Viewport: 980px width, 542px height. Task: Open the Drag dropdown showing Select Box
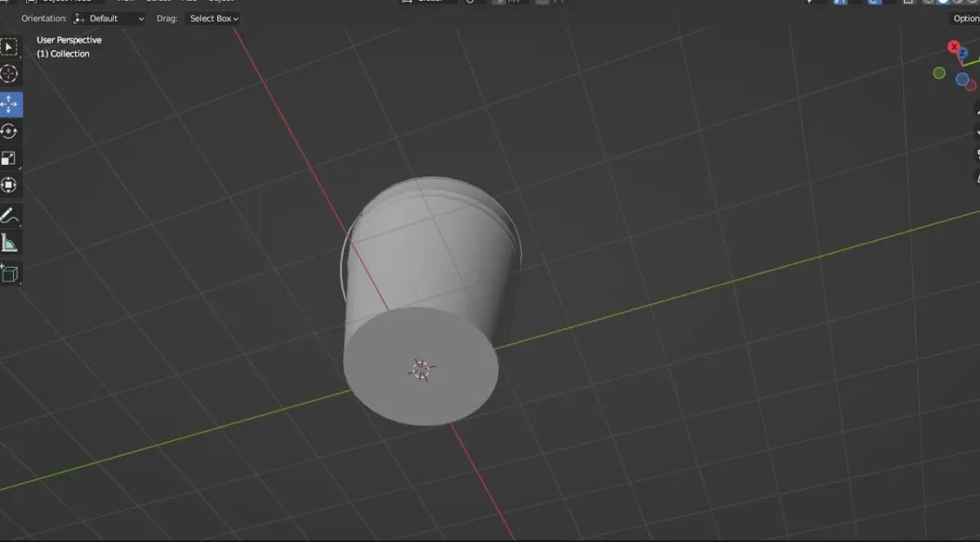(x=213, y=18)
